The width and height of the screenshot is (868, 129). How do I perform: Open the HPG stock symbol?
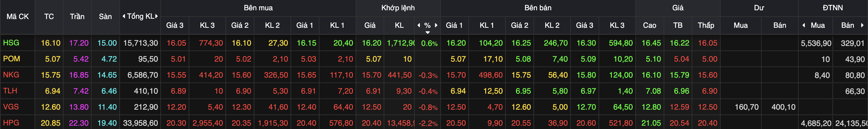(11, 123)
